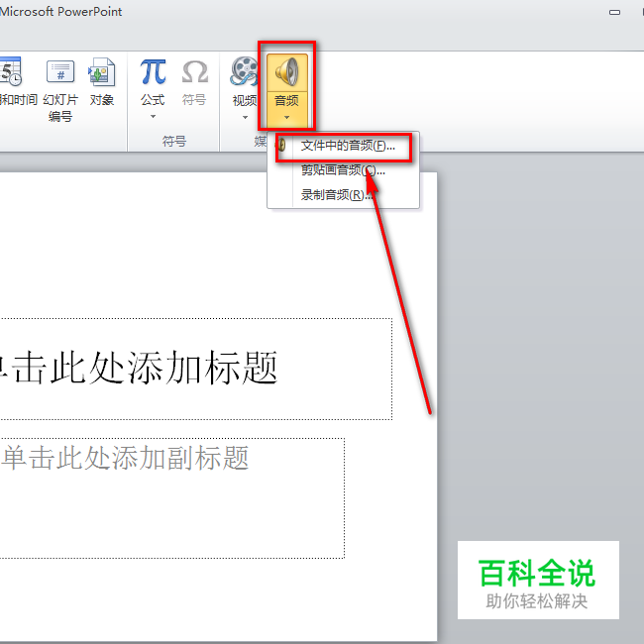644x644 pixels.
Task: Choose 剪贴画音频(C)... from the menu
Action: (344, 170)
